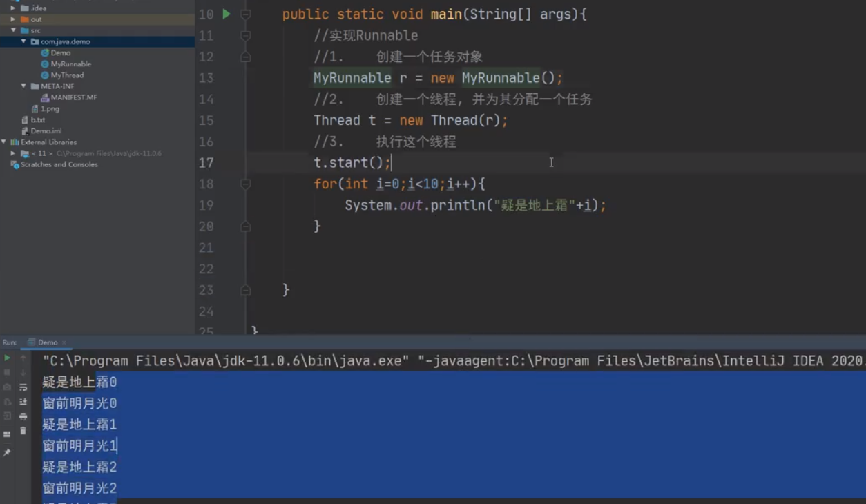Click the Demo.iml module file icon
Screen dimensions: 866x504
click(x=26, y=130)
